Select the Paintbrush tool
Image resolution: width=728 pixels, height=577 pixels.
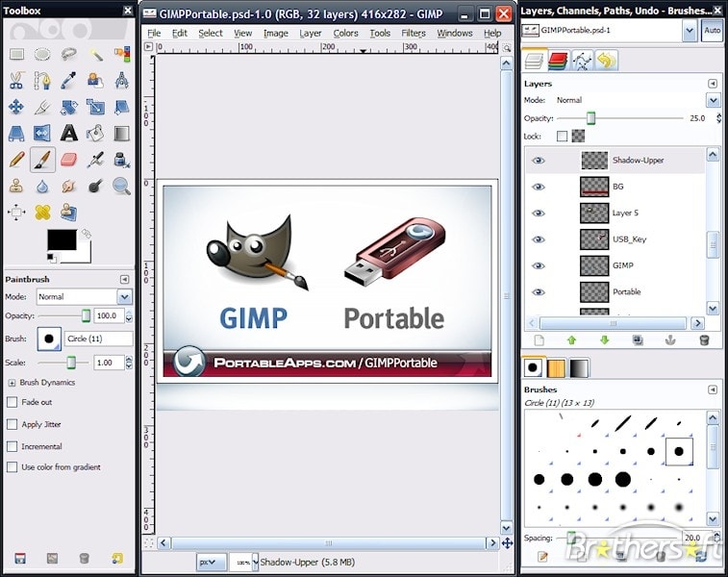(42, 161)
